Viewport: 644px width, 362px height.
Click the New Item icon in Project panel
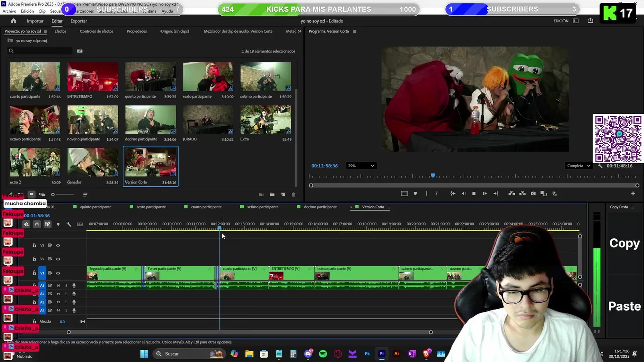pyautogui.click(x=283, y=195)
